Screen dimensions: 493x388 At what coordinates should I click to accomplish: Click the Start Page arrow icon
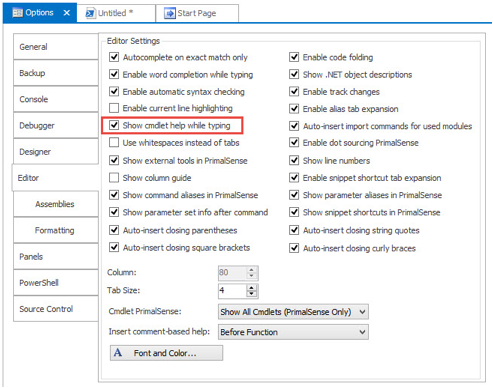[170, 13]
